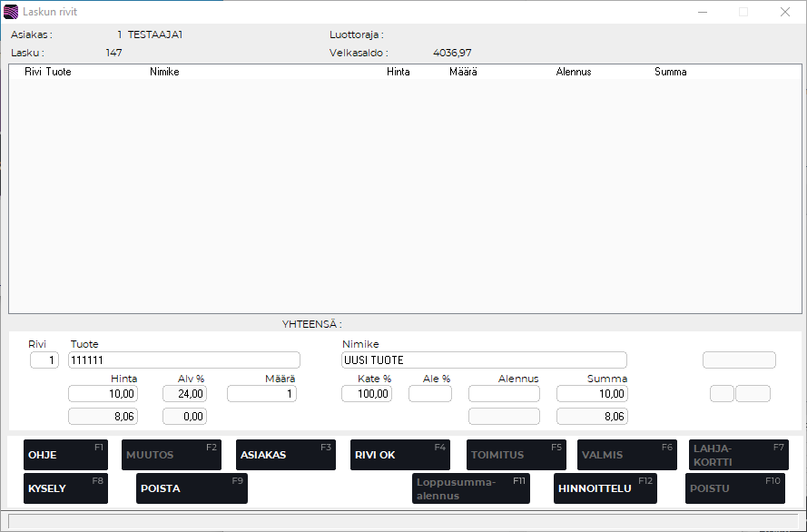
Task: Open HINNOITTELU F12 pricing button
Action: point(604,488)
